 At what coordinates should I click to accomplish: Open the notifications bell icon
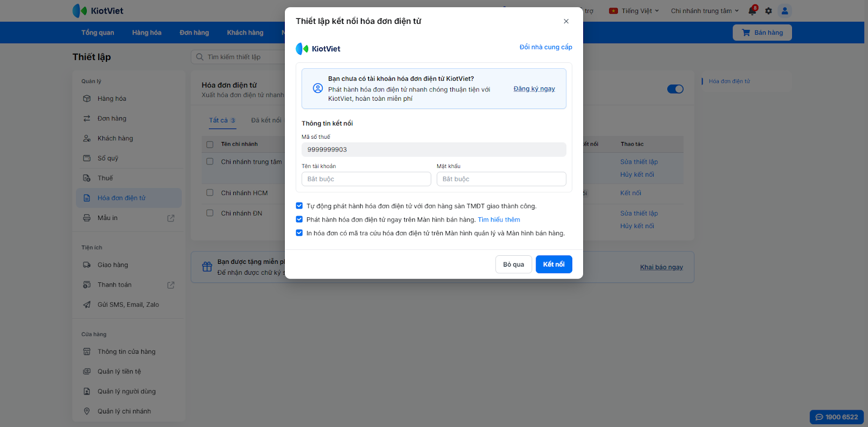(752, 10)
